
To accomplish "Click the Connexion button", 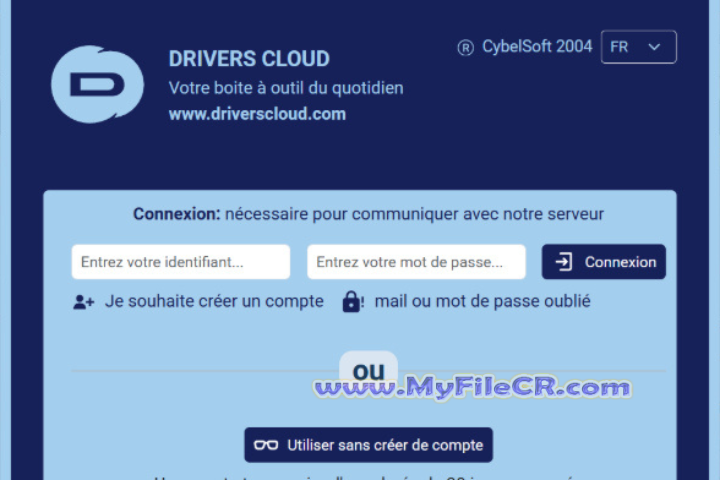I will click(603, 262).
